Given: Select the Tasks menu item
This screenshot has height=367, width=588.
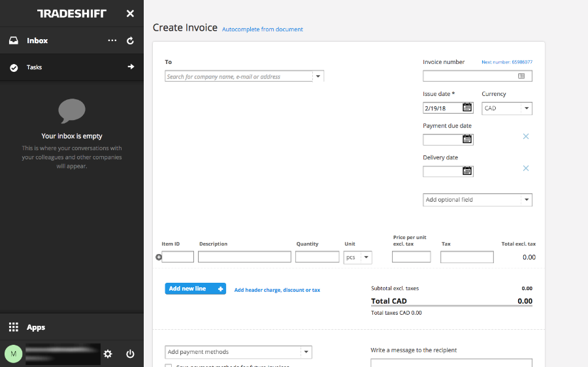Looking at the screenshot, I should [x=72, y=67].
